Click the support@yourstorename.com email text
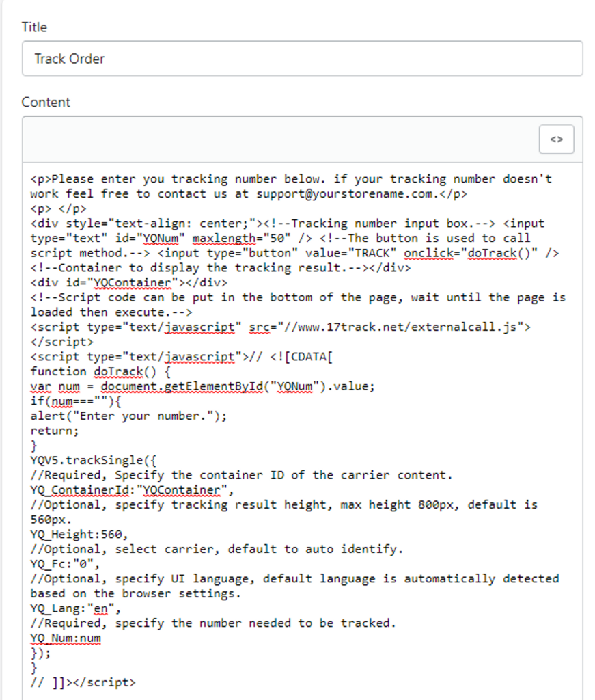 pos(344,194)
